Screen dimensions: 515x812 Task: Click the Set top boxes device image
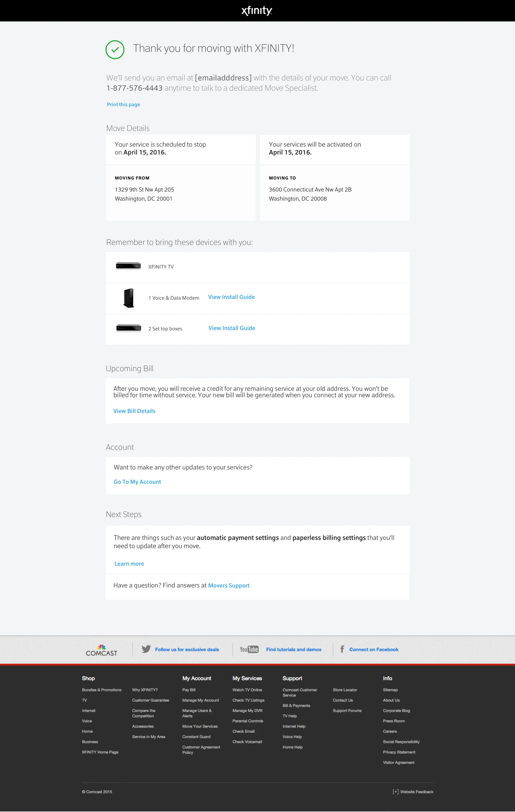(x=129, y=328)
